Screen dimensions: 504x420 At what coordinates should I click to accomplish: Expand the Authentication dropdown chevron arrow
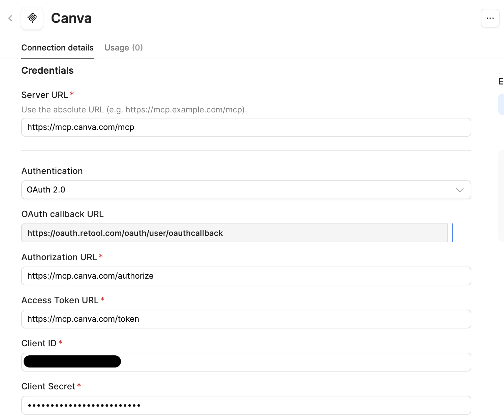pos(460,190)
